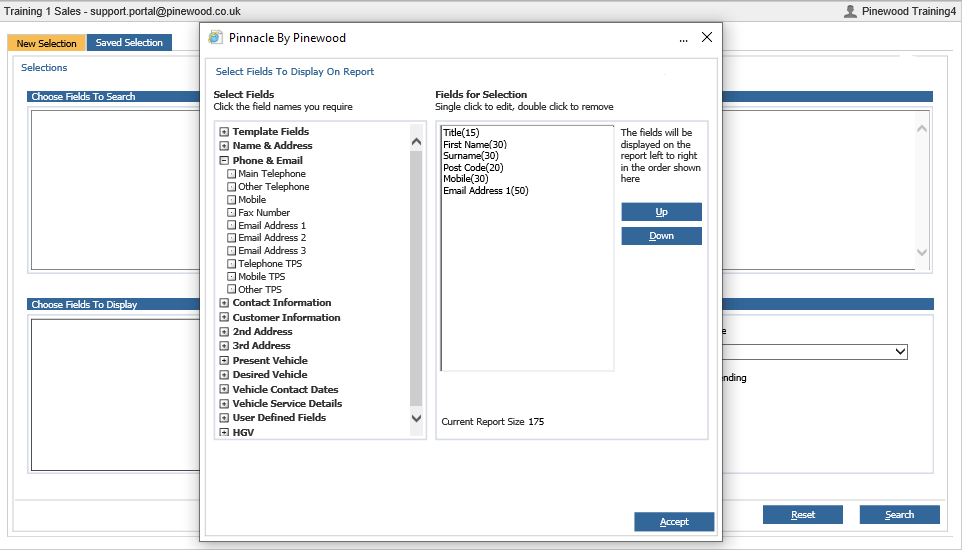Expand the Template Fields node
The image size is (962, 550).
pos(224,132)
